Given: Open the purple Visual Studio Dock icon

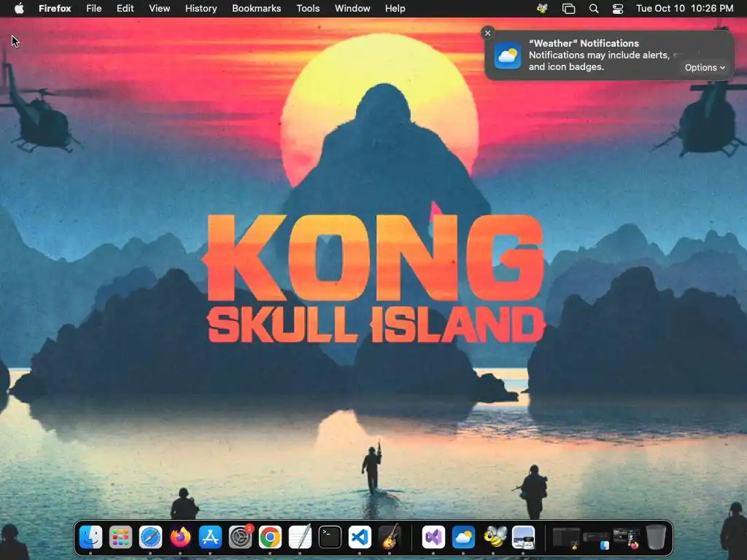Looking at the screenshot, I should pos(433,537).
